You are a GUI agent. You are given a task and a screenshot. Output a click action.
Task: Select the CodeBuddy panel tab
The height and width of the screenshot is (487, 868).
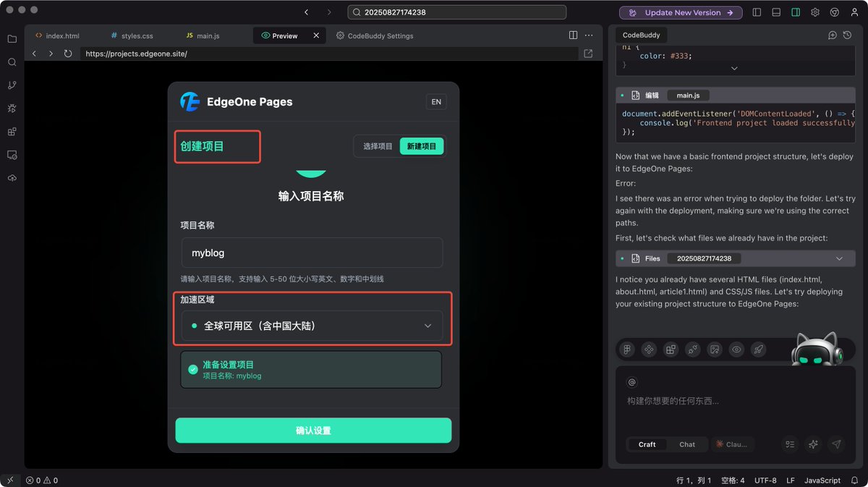click(642, 35)
